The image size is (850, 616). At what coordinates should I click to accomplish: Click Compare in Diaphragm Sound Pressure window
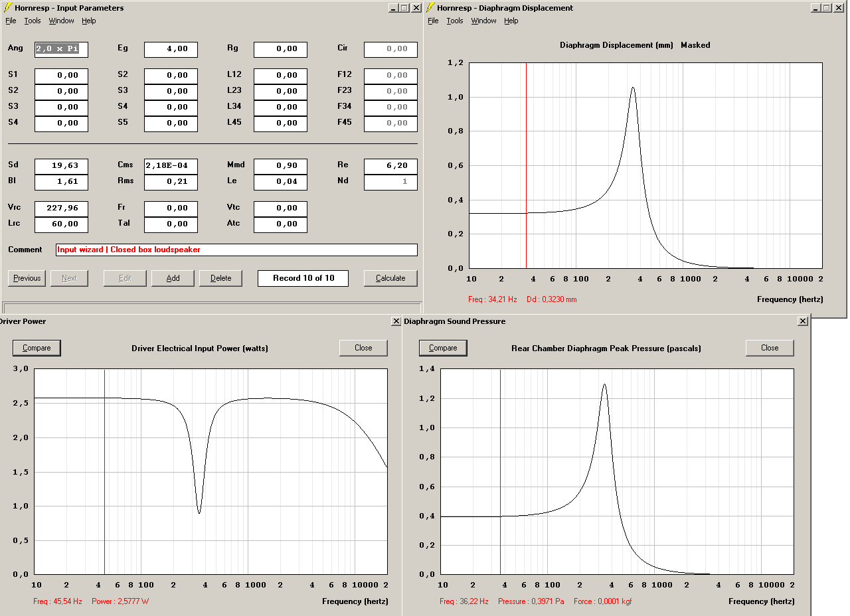point(443,348)
